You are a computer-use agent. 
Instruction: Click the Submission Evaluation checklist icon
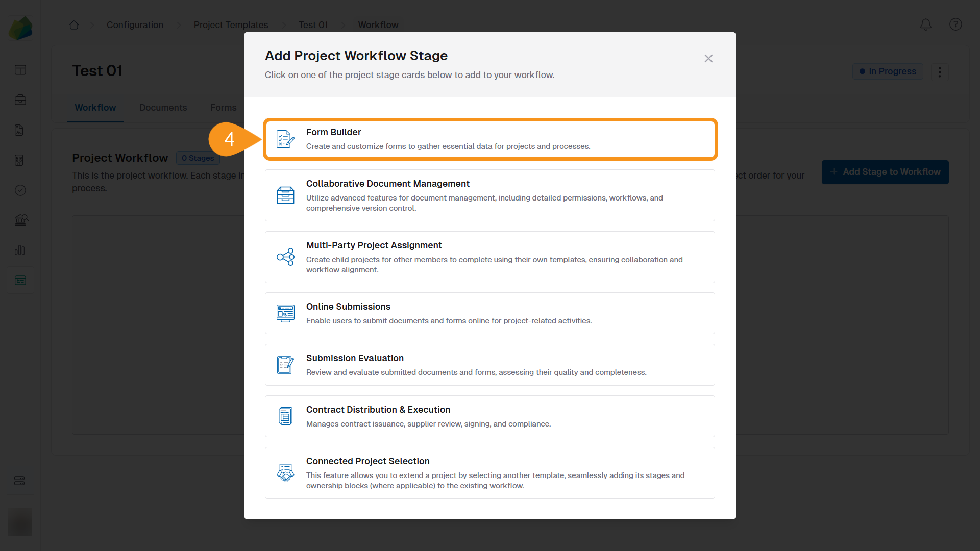tap(285, 365)
